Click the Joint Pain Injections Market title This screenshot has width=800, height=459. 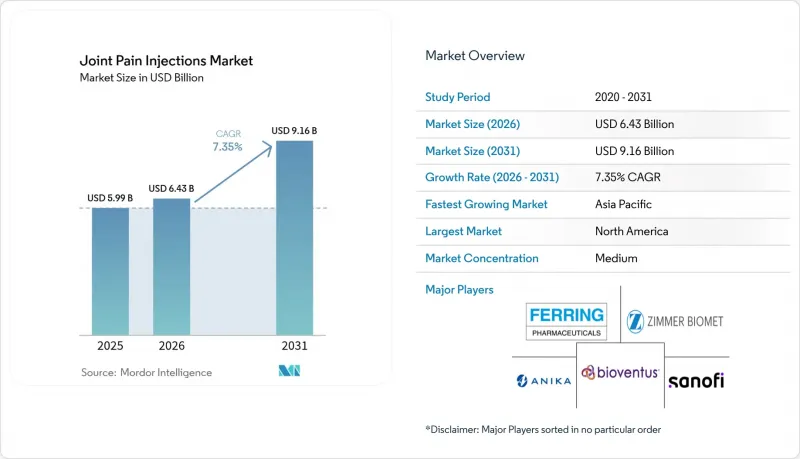tap(166, 61)
